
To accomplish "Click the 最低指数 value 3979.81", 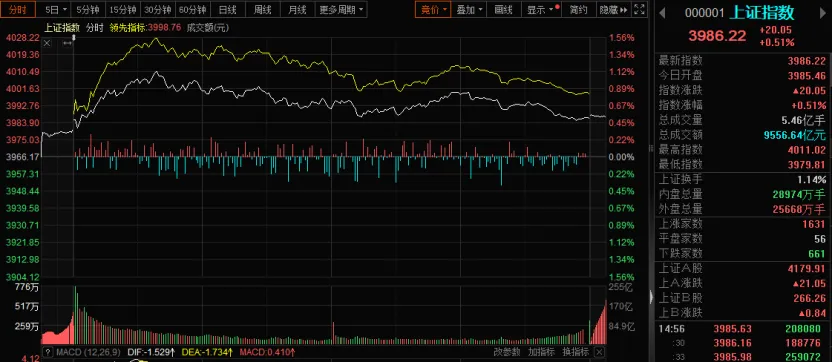I will [807, 165].
